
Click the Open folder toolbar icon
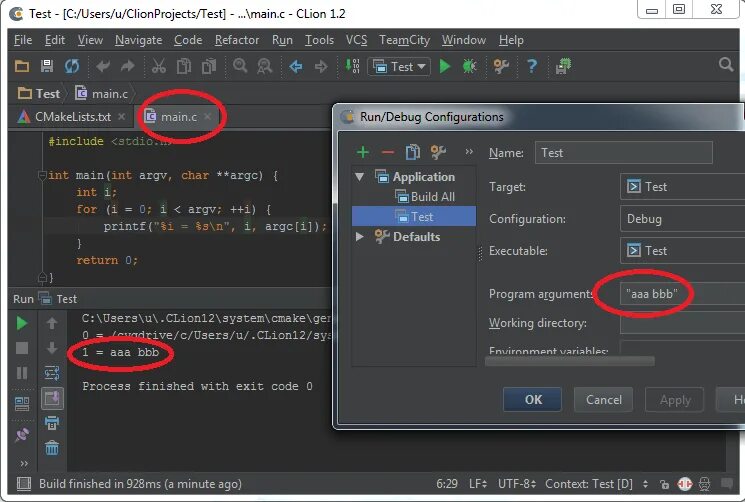coord(22,66)
